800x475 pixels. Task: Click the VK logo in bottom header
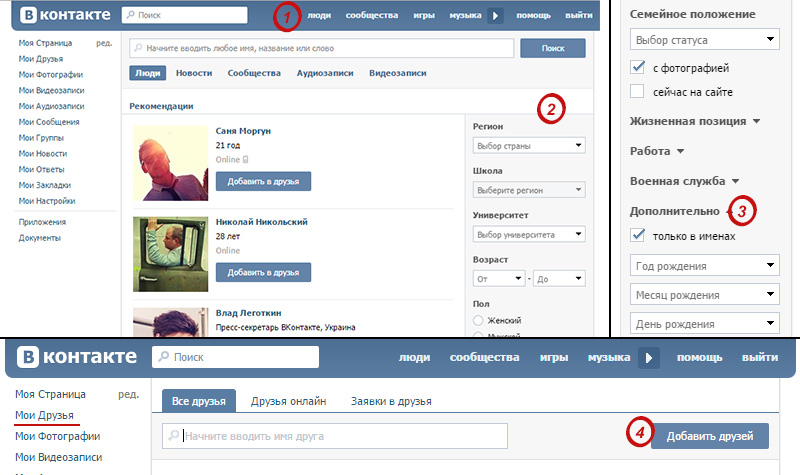[x=77, y=357]
